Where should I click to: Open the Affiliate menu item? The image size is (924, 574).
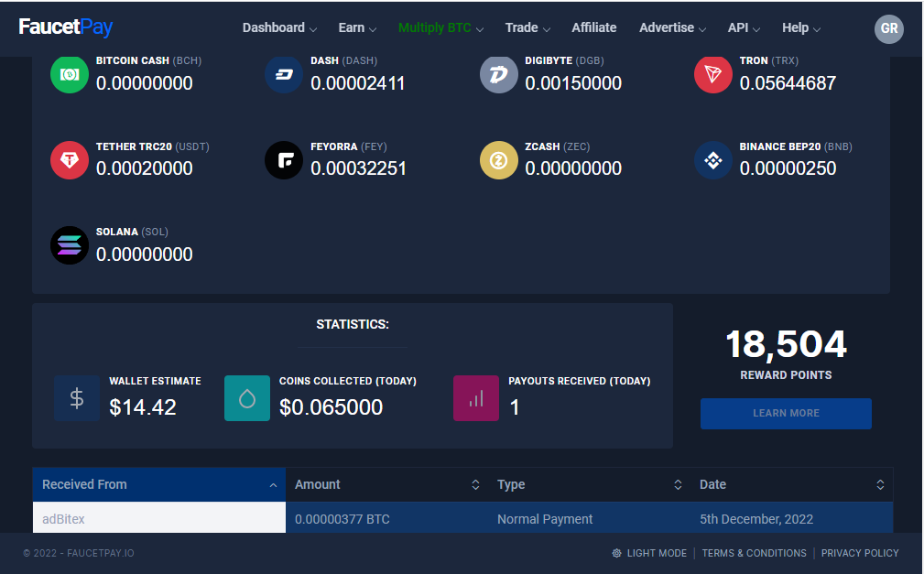594,27
